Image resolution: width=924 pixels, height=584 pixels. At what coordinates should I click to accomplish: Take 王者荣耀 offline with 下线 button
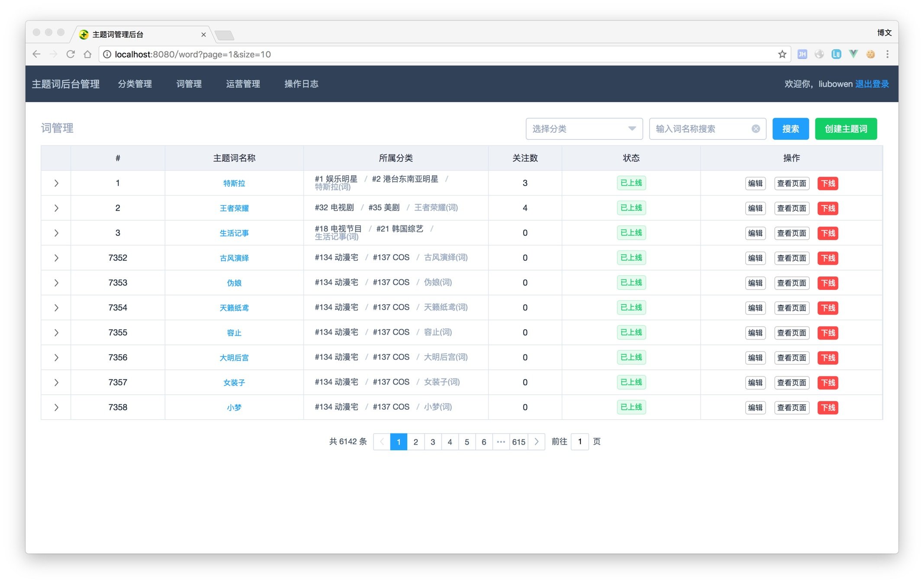click(827, 208)
